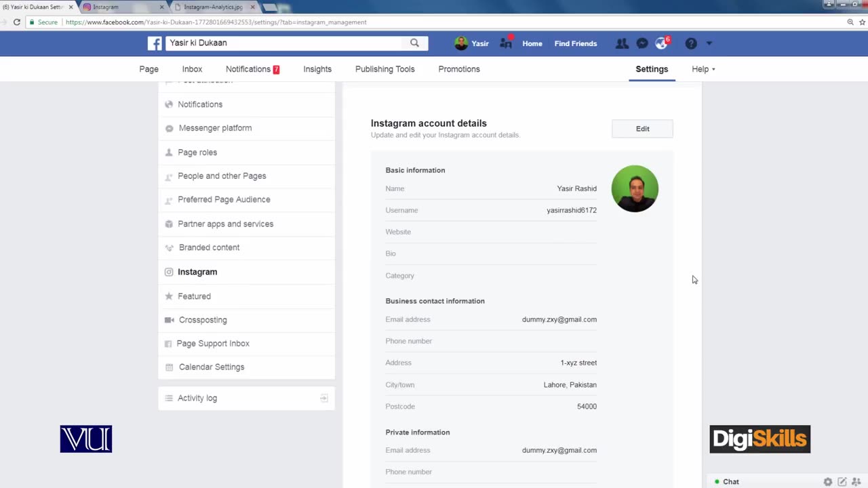Screen dimensions: 868x488
Task: Open the Messenger icon in header
Action: [642, 43]
